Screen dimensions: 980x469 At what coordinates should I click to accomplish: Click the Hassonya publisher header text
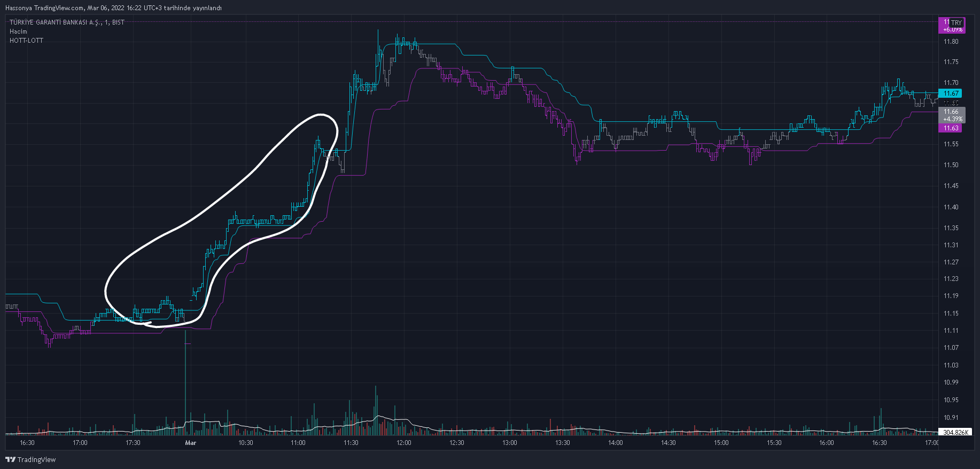[113, 8]
